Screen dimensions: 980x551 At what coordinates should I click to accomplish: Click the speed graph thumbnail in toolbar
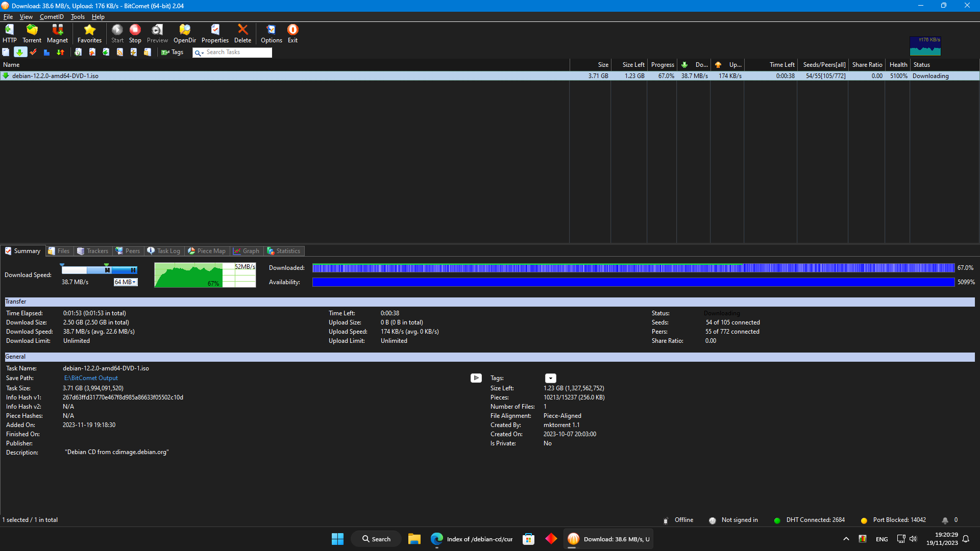coord(925,45)
